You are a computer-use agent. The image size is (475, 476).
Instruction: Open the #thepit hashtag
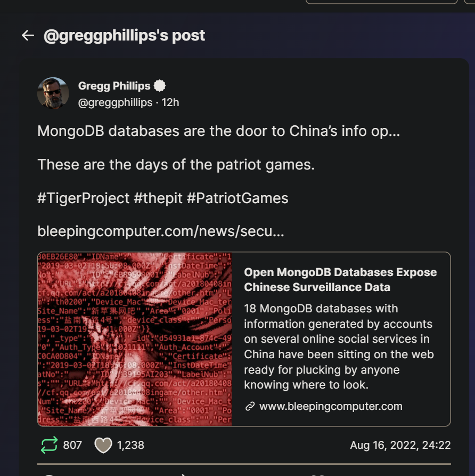(158, 198)
